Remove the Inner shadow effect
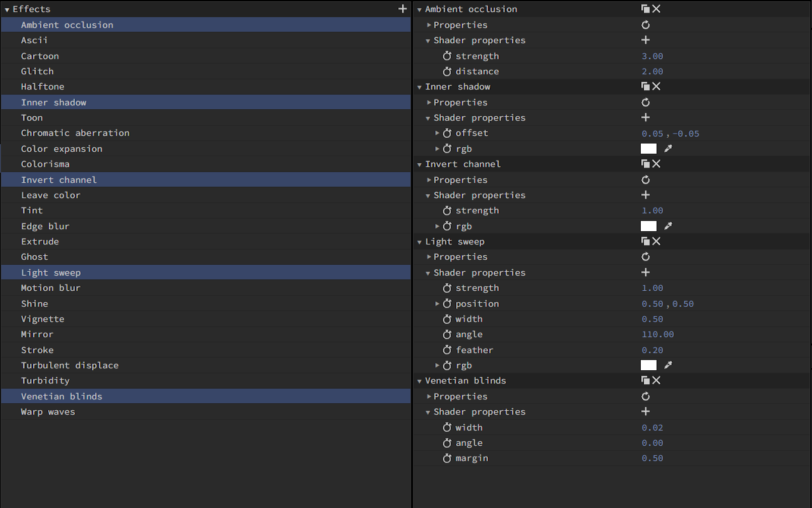The image size is (812, 508). (x=657, y=86)
